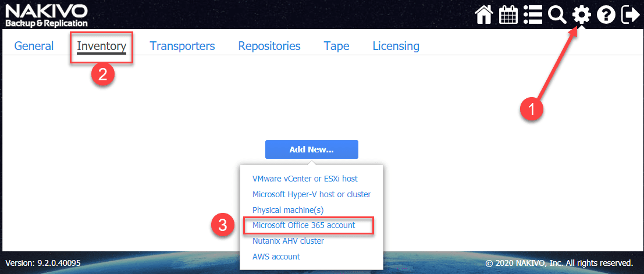Switch to the Licensing tab
This screenshot has height=274, width=644.
click(396, 45)
